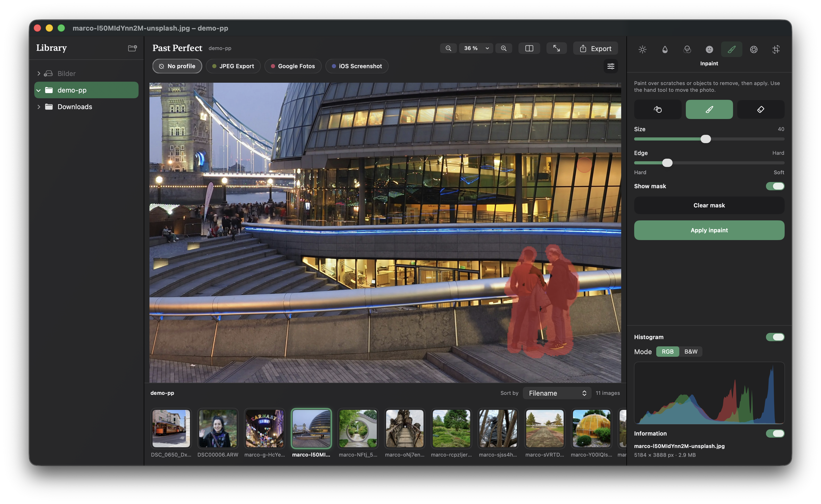This screenshot has width=821, height=504.
Task: Collapse the demo-pp folder chevron
Action: [39, 90]
